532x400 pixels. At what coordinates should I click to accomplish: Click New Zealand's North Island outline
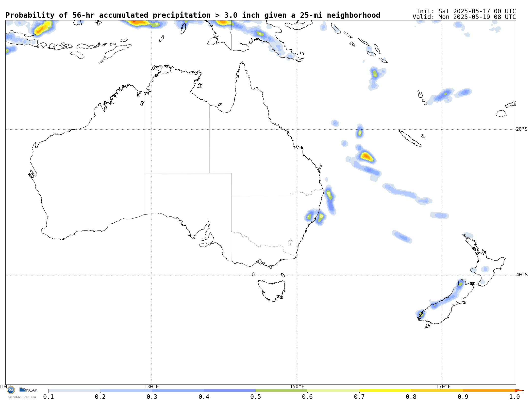pos(484,261)
